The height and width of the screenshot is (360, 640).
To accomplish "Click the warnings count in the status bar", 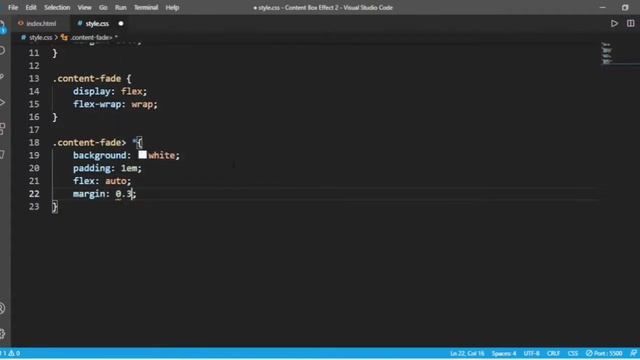I will (14, 353).
